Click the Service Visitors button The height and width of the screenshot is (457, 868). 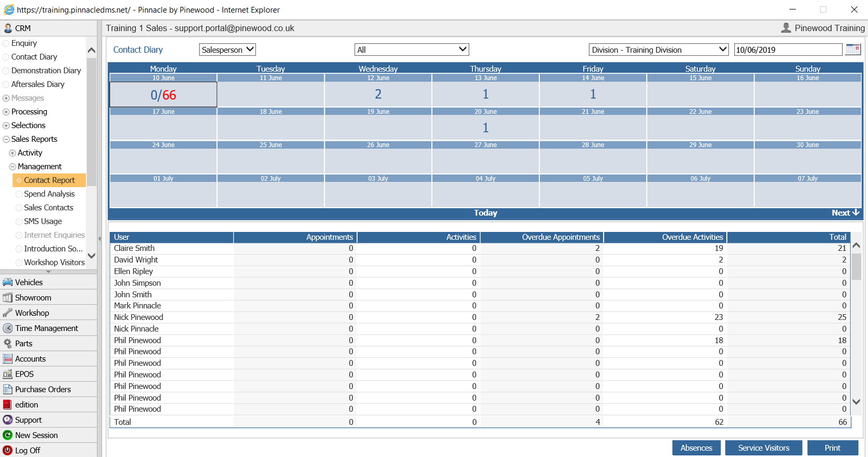[x=764, y=448]
